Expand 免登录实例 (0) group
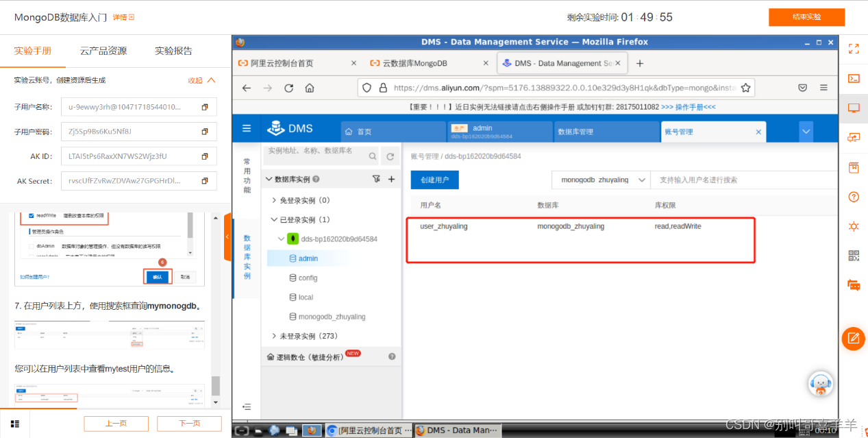The width and height of the screenshot is (868, 438). [x=275, y=200]
